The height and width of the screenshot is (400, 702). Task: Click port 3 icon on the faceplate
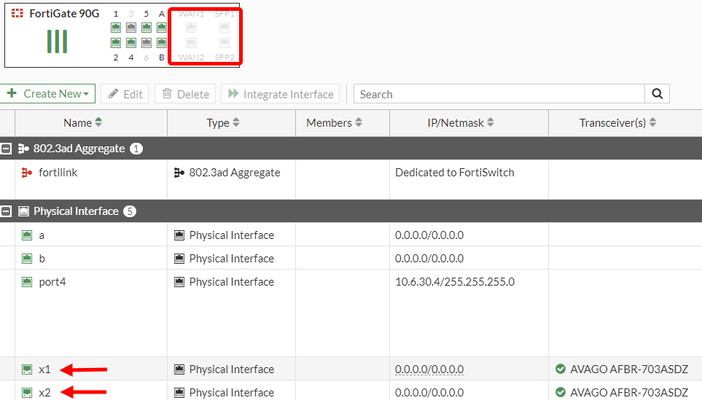[x=131, y=28]
